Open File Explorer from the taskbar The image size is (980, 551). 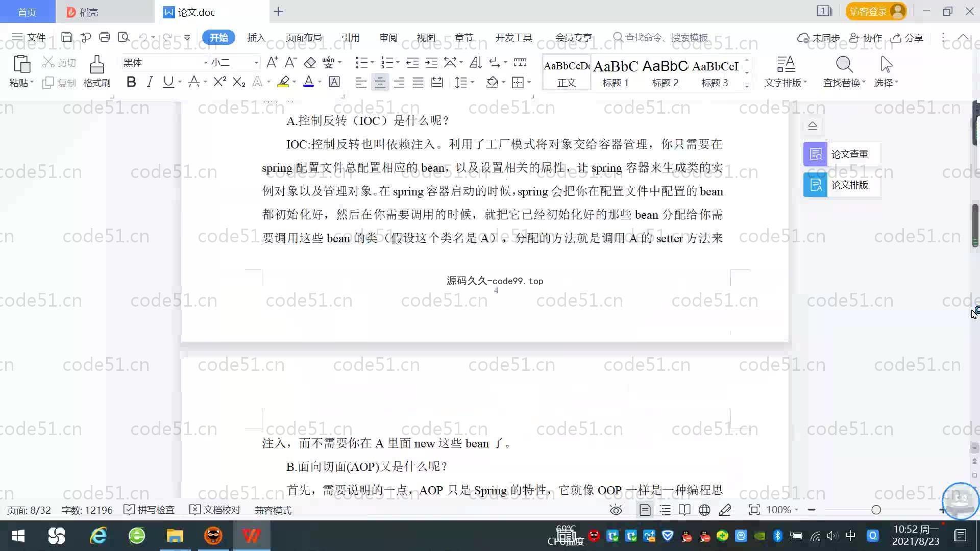175,536
